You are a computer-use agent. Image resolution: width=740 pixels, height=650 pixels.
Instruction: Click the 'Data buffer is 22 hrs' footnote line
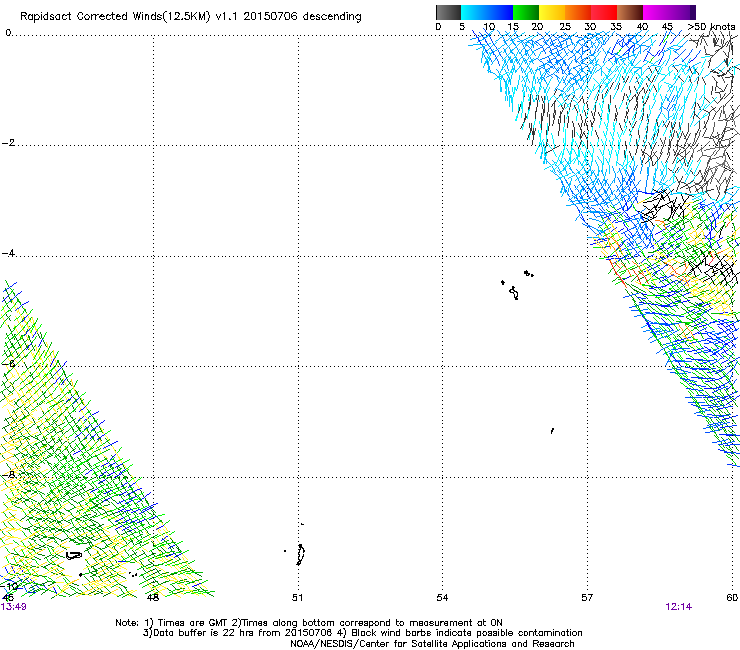(x=362, y=633)
